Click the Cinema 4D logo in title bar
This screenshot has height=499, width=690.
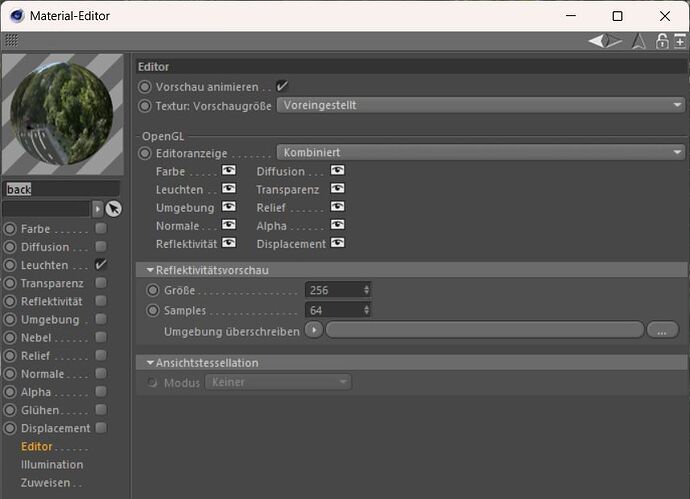point(17,16)
